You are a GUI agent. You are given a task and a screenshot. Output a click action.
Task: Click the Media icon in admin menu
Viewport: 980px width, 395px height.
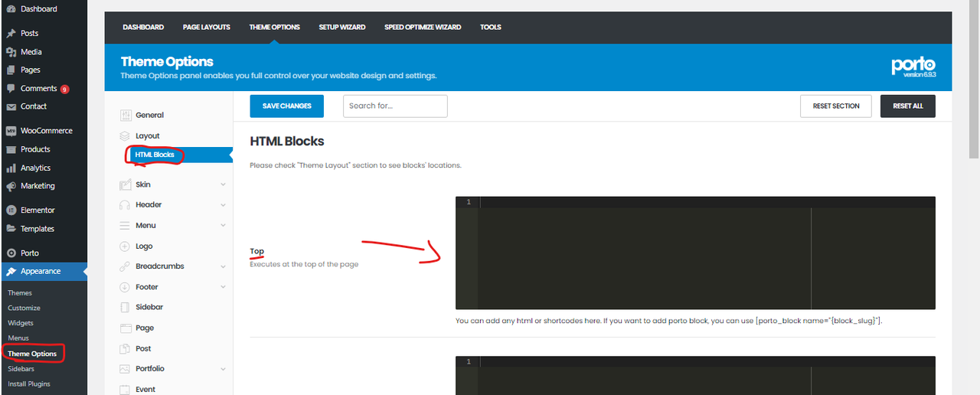coord(11,52)
